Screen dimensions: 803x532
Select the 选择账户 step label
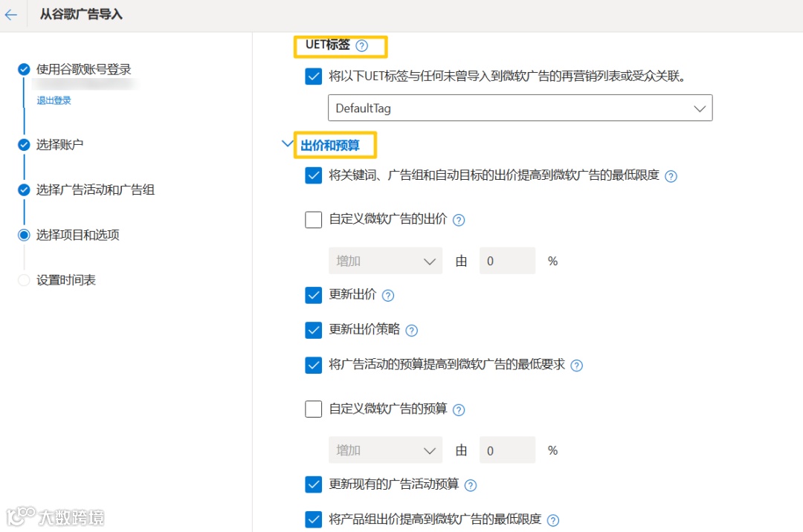[x=59, y=145]
